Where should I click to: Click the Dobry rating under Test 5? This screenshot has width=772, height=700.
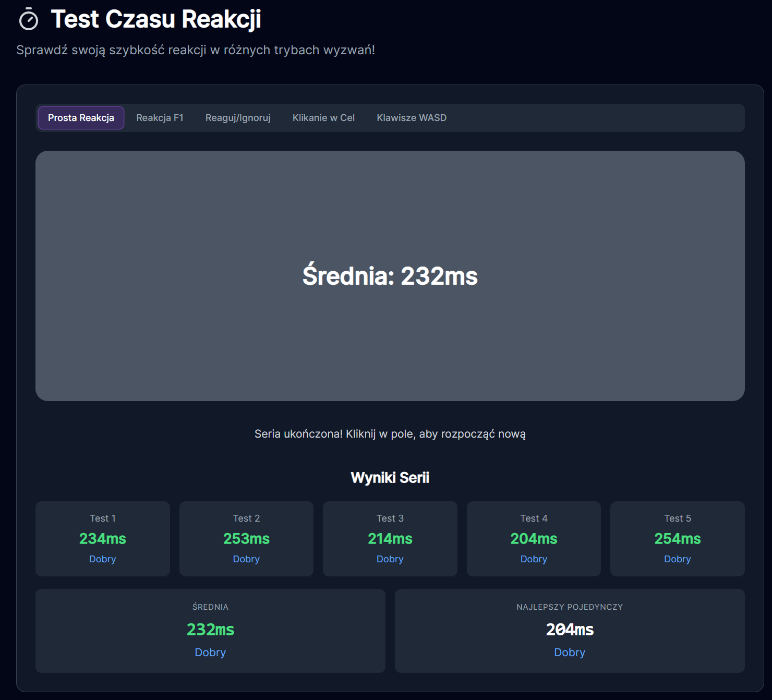pyautogui.click(x=678, y=559)
